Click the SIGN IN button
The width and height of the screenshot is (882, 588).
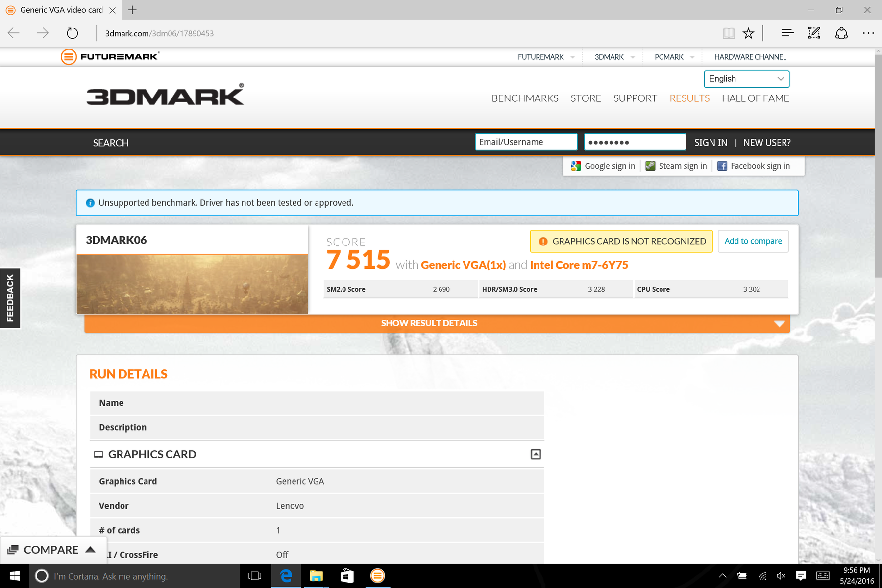coord(710,143)
